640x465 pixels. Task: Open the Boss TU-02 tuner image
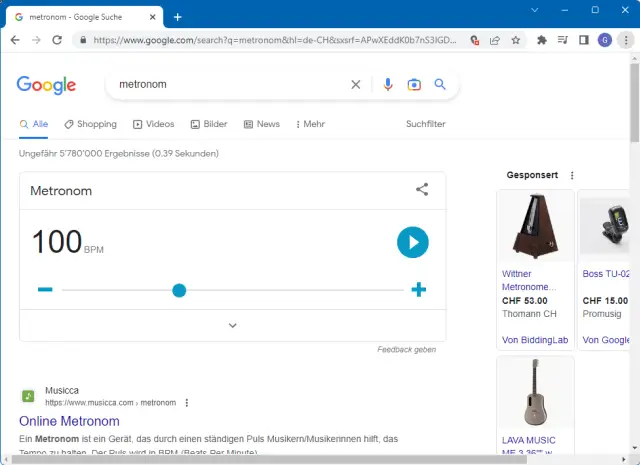click(604, 226)
